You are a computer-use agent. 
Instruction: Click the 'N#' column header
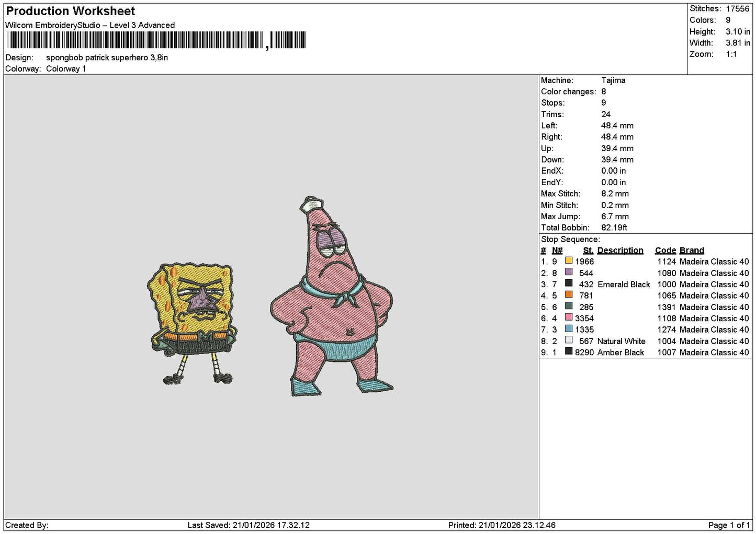(x=557, y=251)
